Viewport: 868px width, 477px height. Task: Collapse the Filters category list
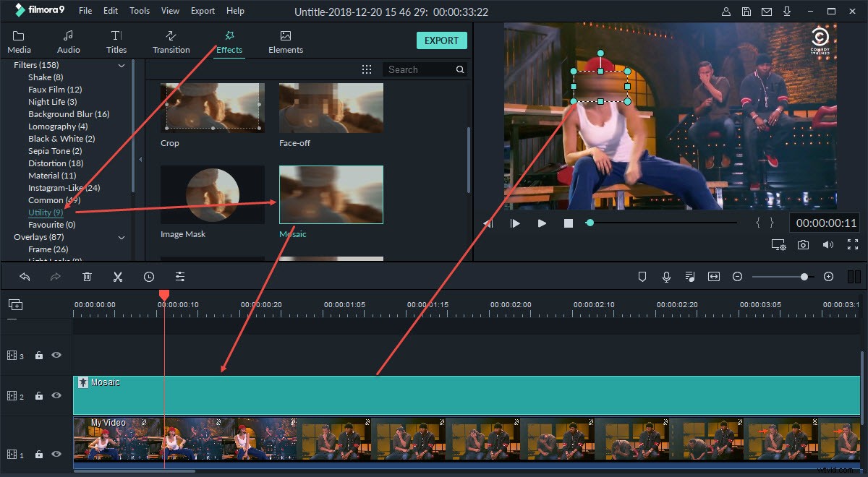[x=122, y=65]
